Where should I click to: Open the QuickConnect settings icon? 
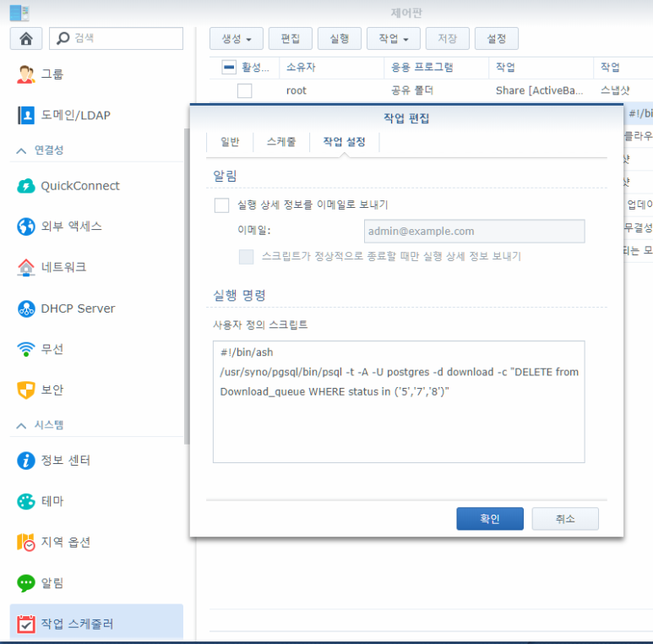point(26,186)
